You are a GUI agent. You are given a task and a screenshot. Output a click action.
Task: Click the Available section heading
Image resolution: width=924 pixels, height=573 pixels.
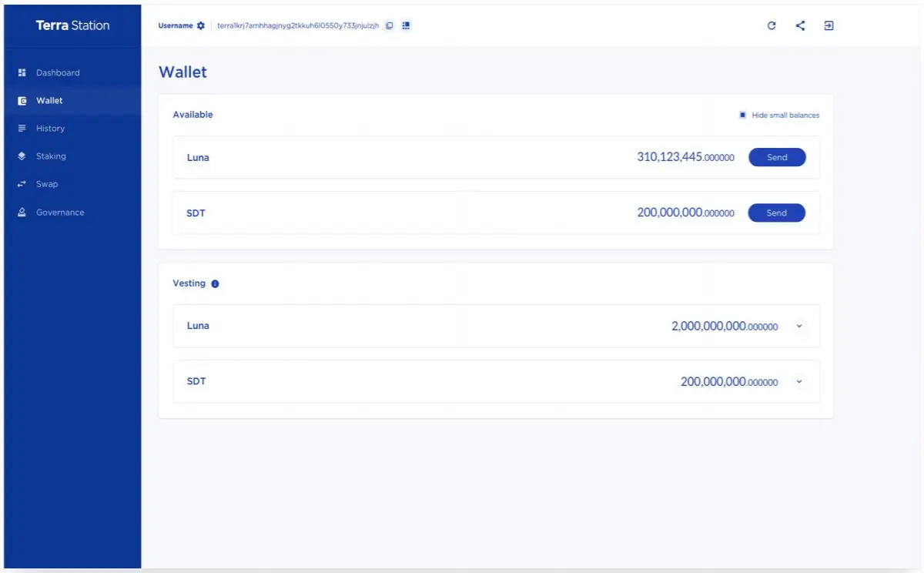pos(192,114)
